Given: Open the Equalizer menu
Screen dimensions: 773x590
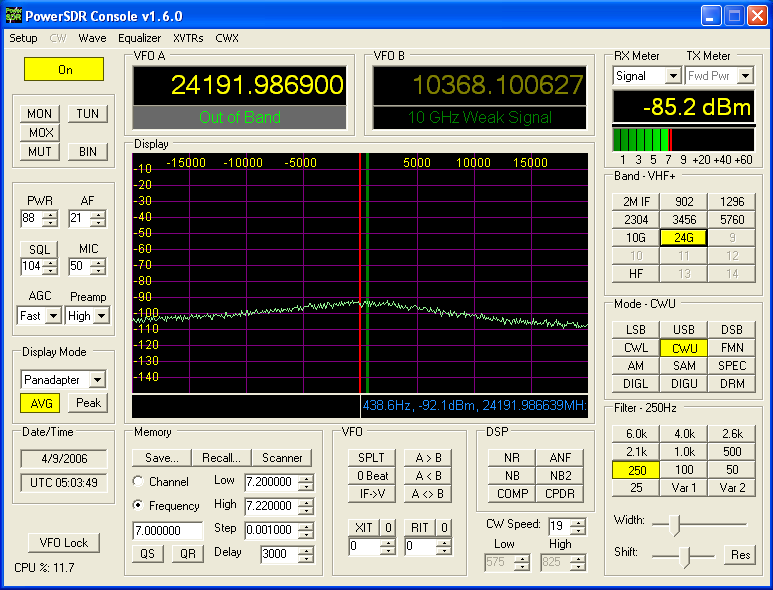Looking at the screenshot, I should coord(140,38).
